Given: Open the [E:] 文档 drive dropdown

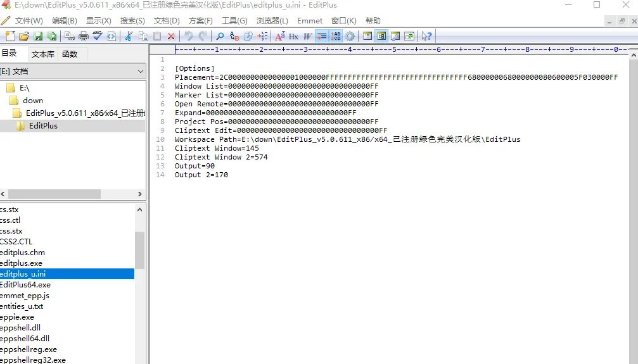Looking at the screenshot, I should click(x=73, y=72).
